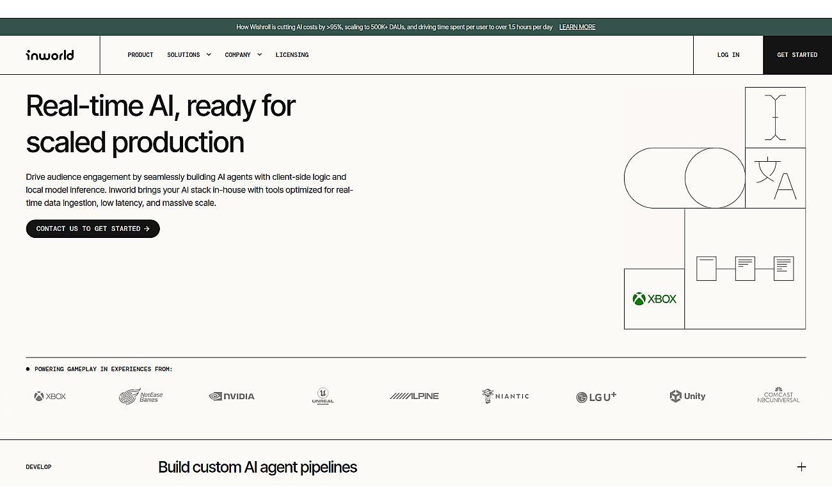Click the document pipeline graphic tile
832x504 pixels.
tap(745, 269)
